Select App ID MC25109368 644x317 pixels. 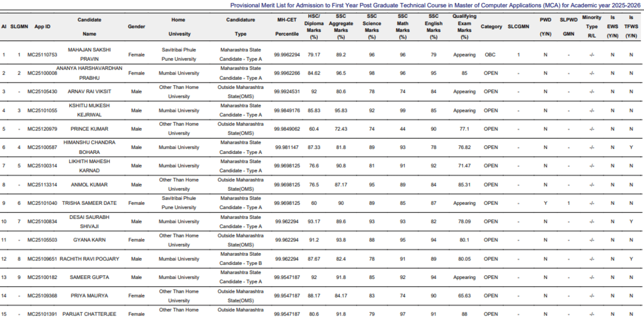coord(42,296)
